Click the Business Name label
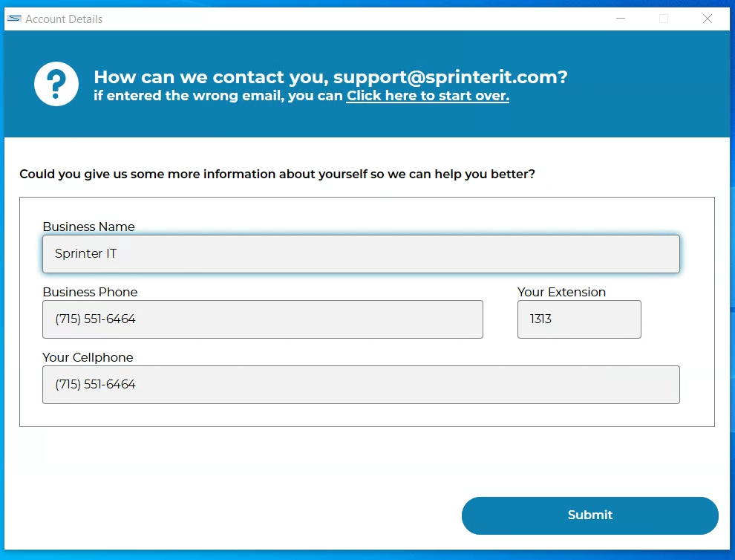Viewport: 735px width, 560px height. point(88,227)
